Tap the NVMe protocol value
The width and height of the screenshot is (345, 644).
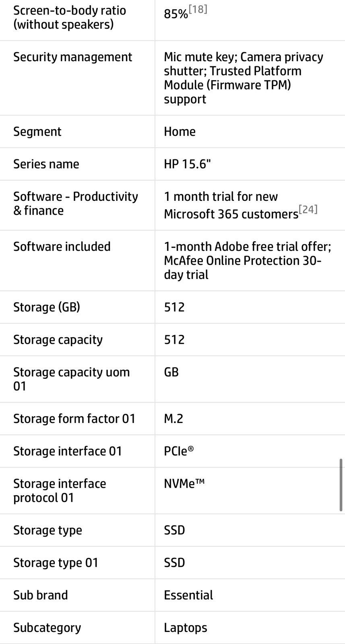click(184, 484)
